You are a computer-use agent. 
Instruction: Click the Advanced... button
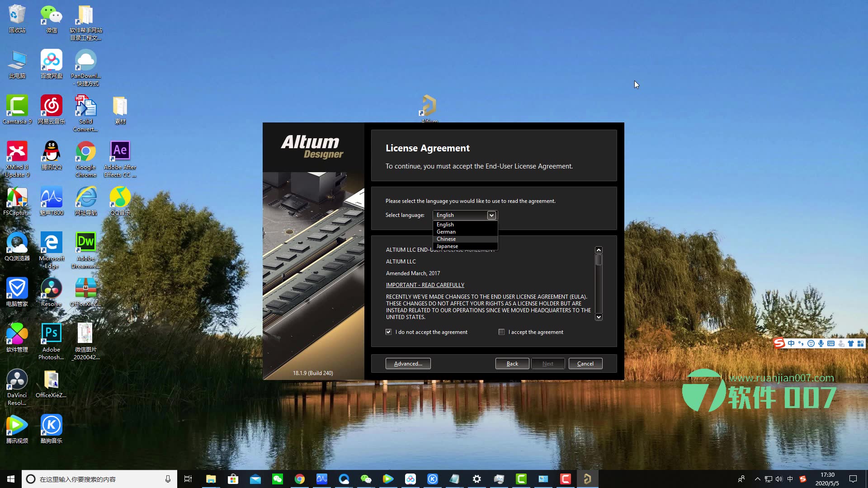click(408, 364)
